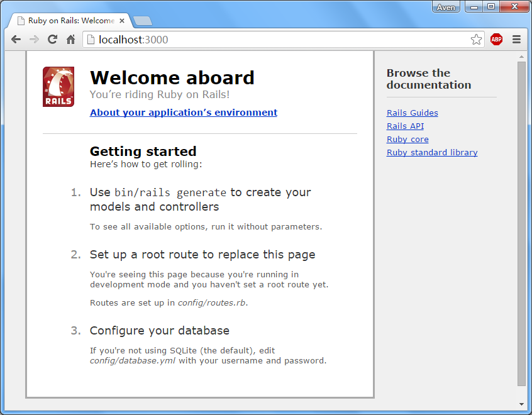Click the 'config/database.yml' text
Viewport: 532px width, 415px height.
point(133,360)
